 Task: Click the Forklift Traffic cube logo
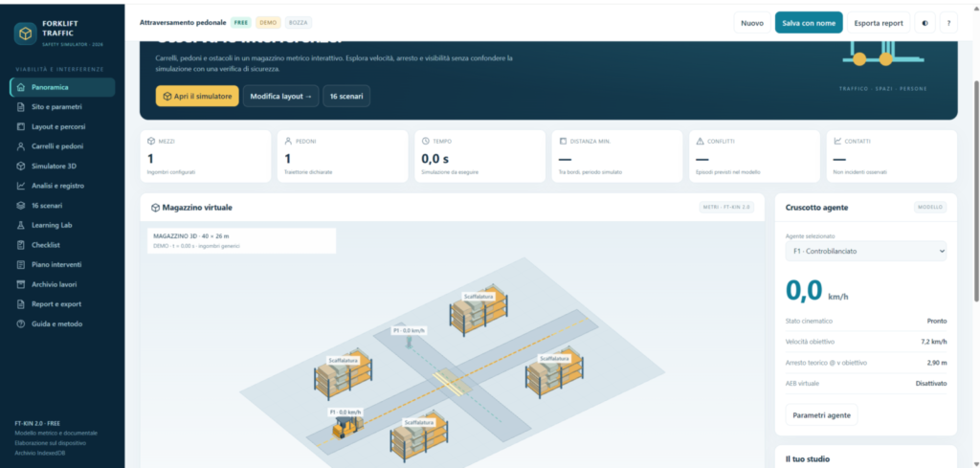pyautogui.click(x=26, y=33)
